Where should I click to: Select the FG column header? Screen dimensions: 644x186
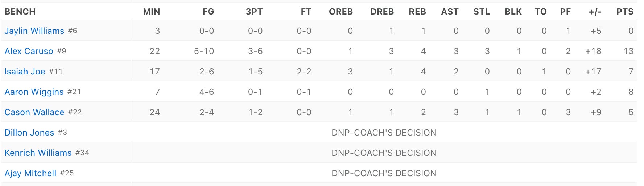click(x=208, y=12)
